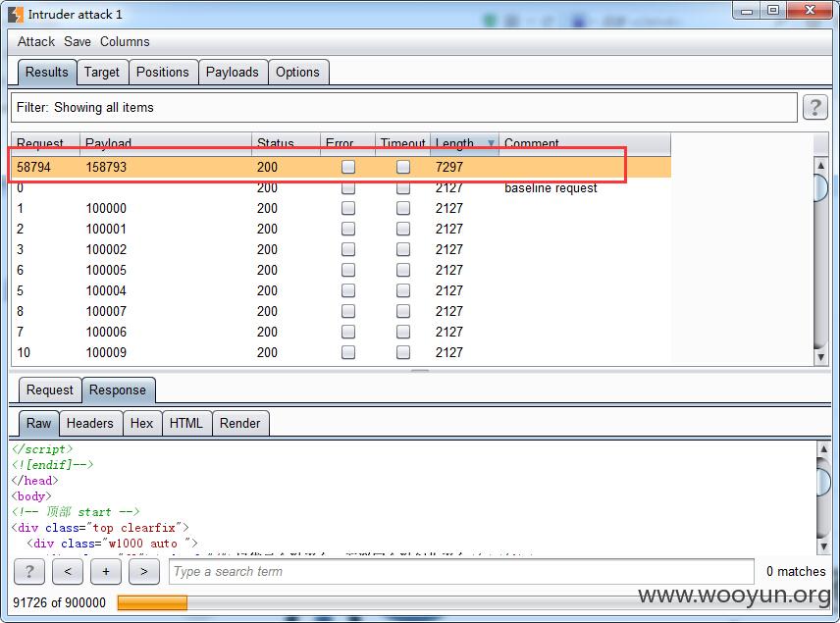This screenshot has height=623, width=840.
Task: Switch to the Target tab
Action: (102, 73)
